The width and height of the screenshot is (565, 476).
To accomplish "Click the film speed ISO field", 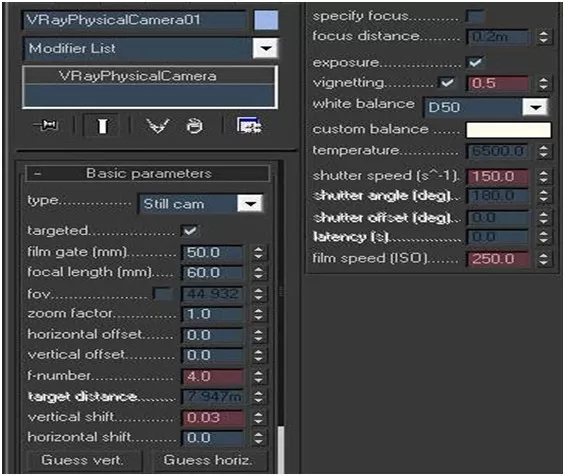I will pyautogui.click(x=498, y=259).
